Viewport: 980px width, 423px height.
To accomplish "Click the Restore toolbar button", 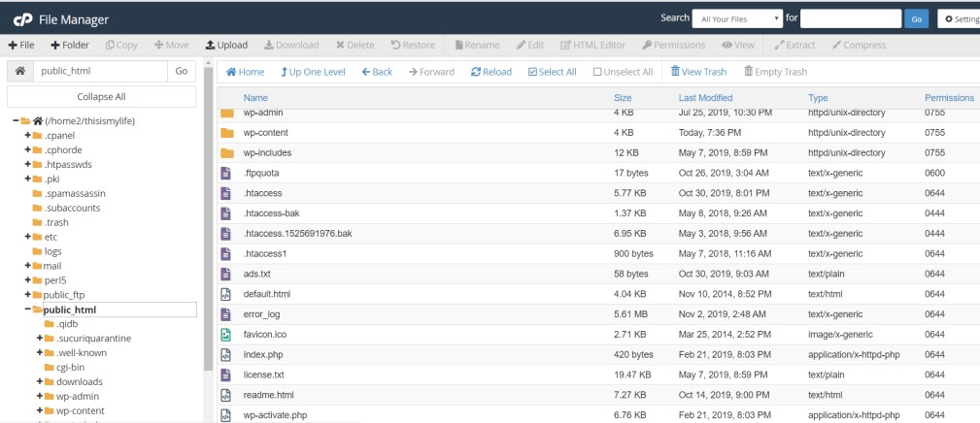I will click(413, 45).
